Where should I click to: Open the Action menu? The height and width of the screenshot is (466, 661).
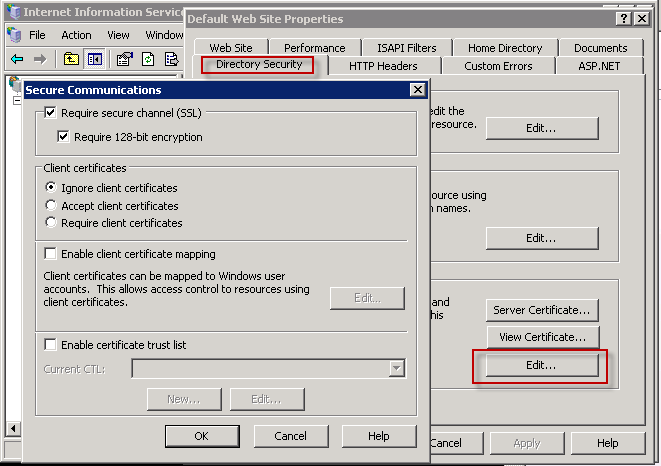coord(76,35)
